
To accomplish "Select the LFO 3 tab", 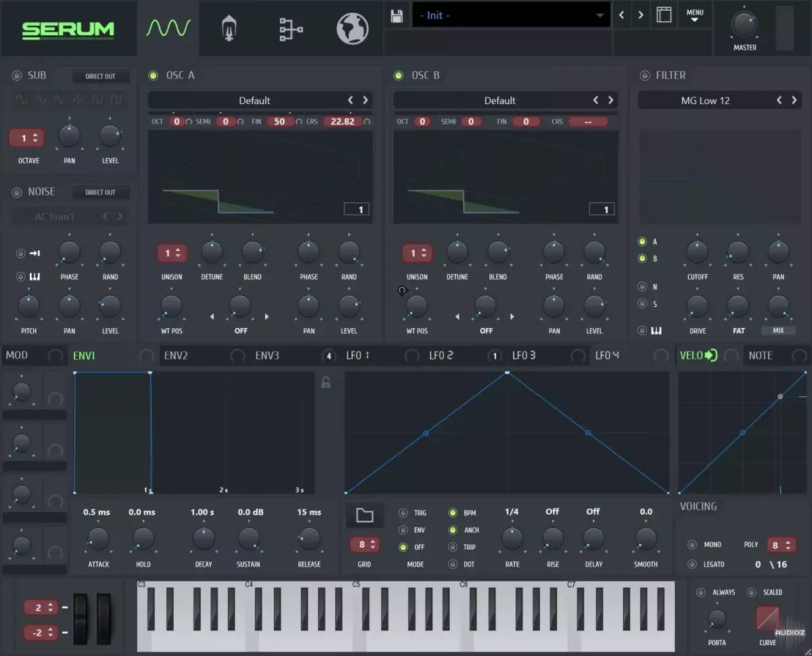I will 524,356.
